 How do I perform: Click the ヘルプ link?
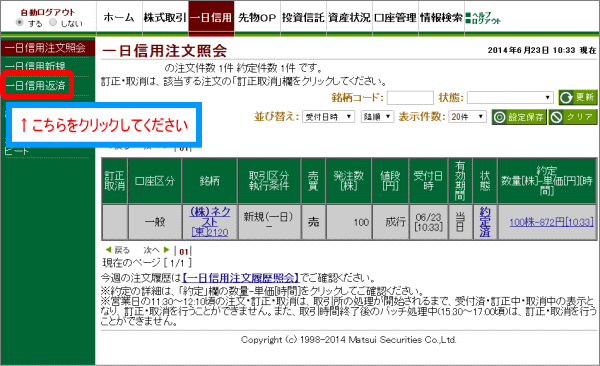coord(481,15)
